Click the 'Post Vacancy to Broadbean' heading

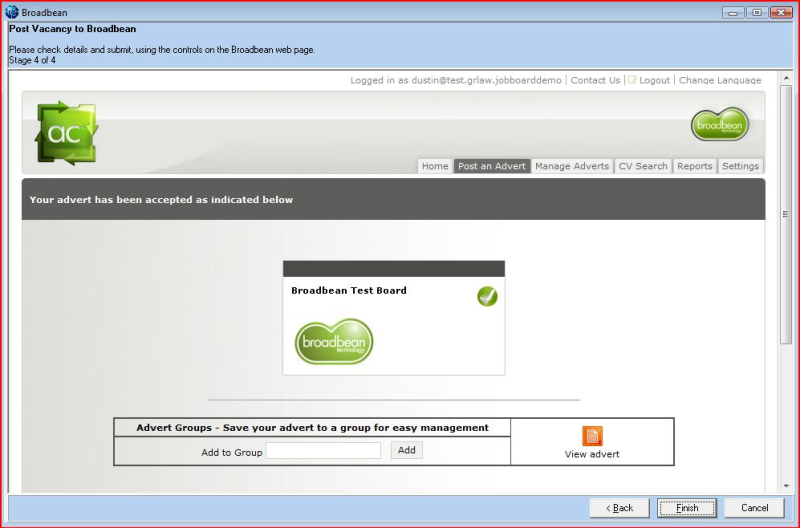(x=72, y=29)
